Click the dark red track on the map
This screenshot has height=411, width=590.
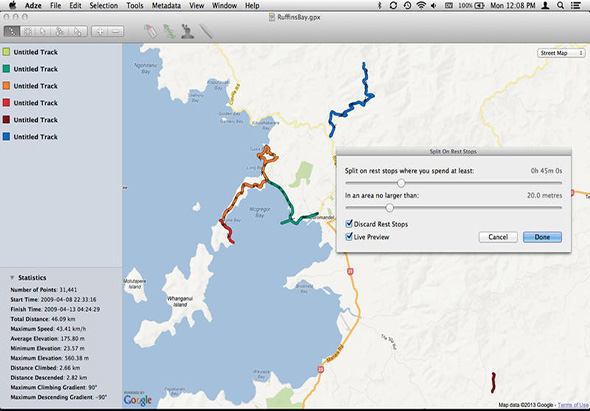click(493, 383)
